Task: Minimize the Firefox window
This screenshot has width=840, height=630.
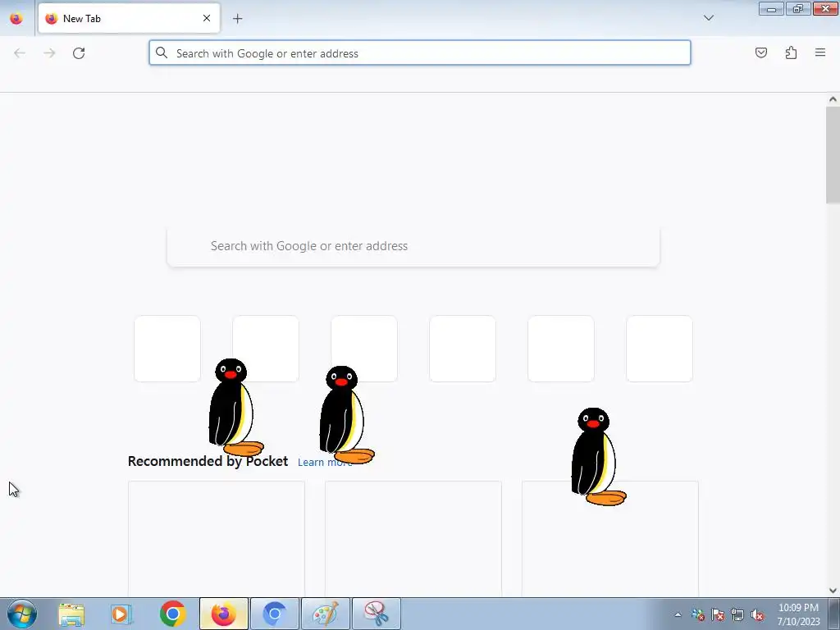Action: (x=771, y=8)
